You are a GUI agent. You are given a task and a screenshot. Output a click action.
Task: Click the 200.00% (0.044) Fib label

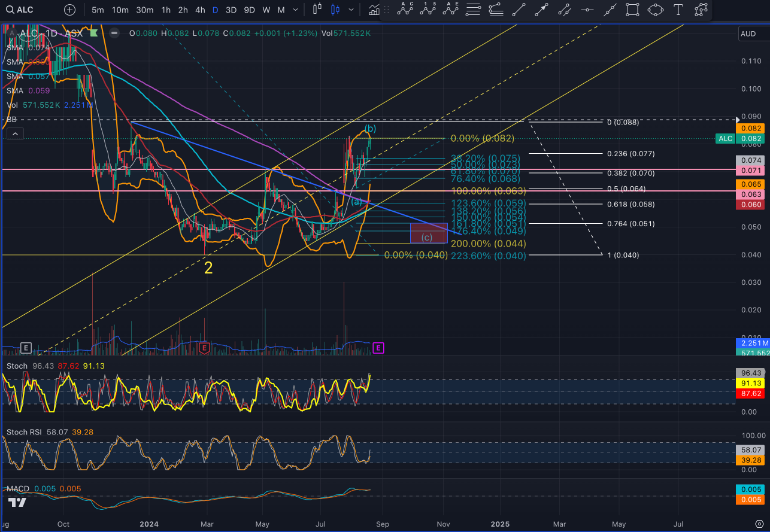[489, 244]
